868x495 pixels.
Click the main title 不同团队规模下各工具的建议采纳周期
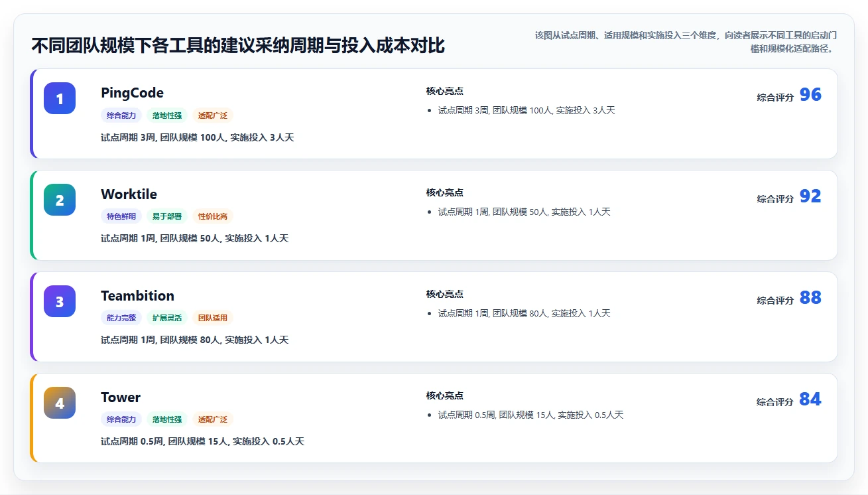click(x=238, y=46)
